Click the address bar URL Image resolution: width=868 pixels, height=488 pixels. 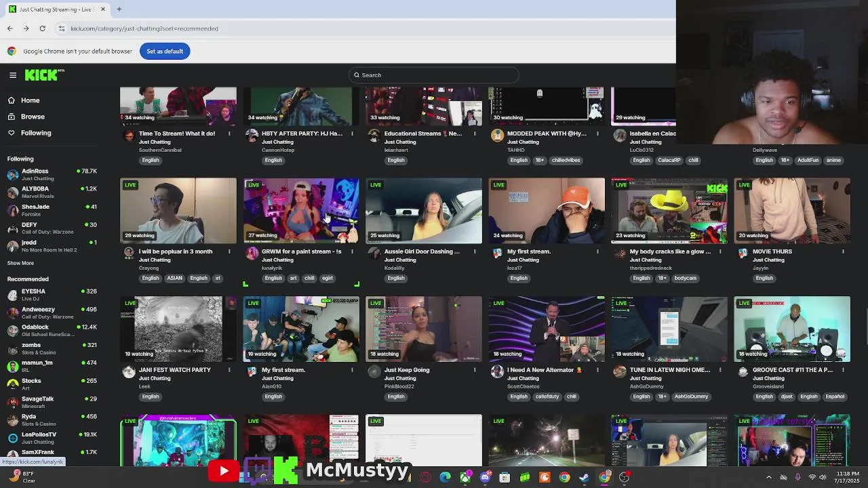click(x=144, y=28)
